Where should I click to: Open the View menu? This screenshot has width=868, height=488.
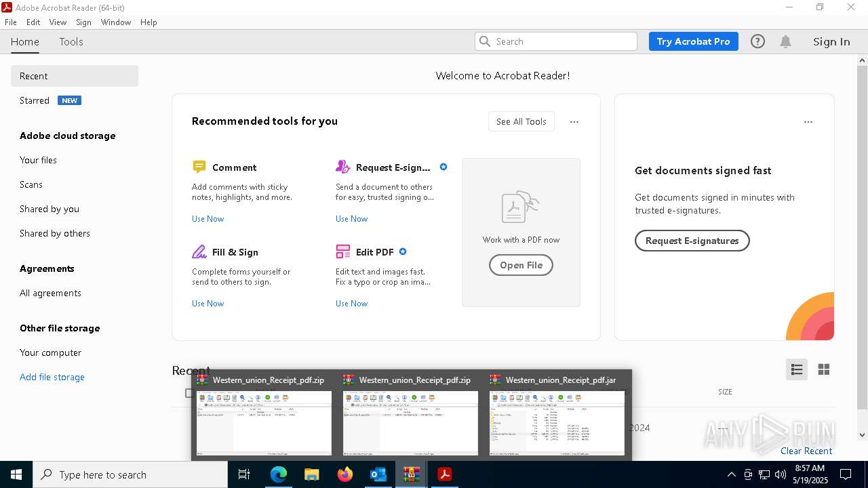coord(58,22)
